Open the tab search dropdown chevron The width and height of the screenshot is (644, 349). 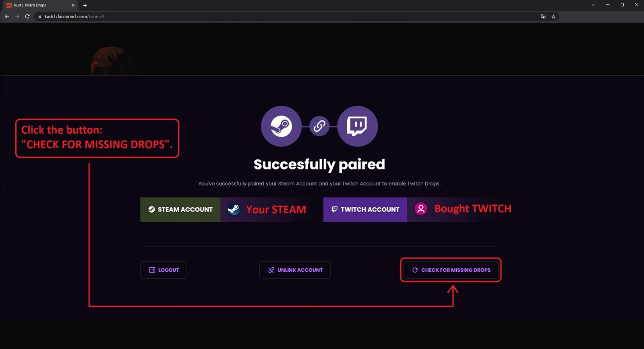click(593, 5)
